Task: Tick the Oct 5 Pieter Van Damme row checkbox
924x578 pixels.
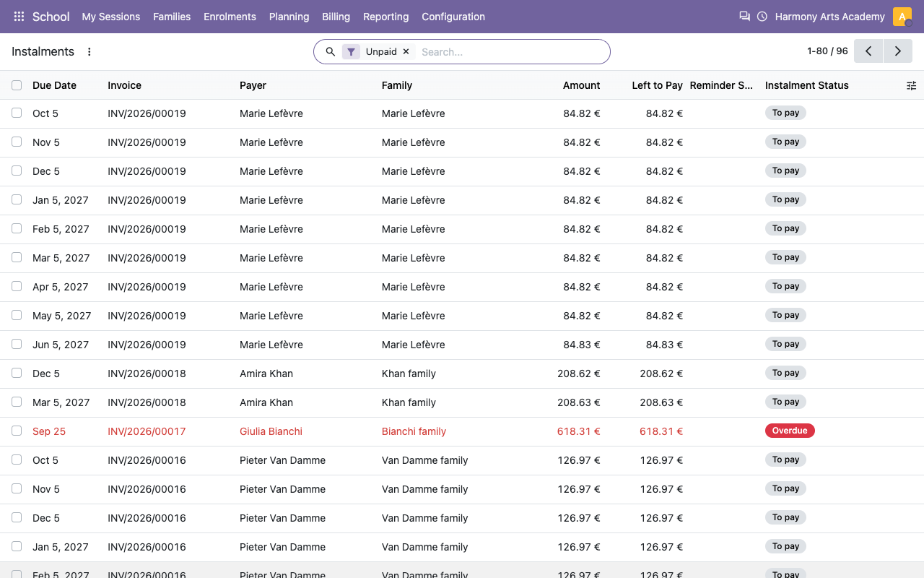Action: [17, 460]
